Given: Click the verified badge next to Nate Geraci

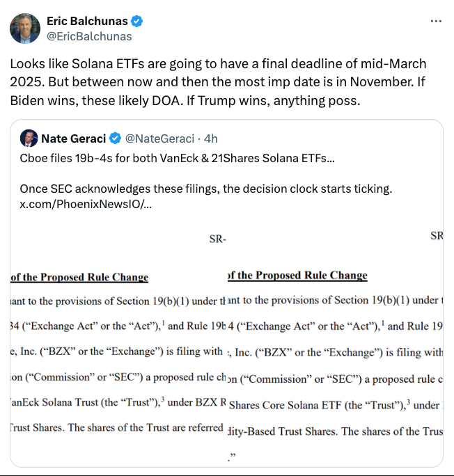Looking at the screenshot, I should [x=115, y=138].
